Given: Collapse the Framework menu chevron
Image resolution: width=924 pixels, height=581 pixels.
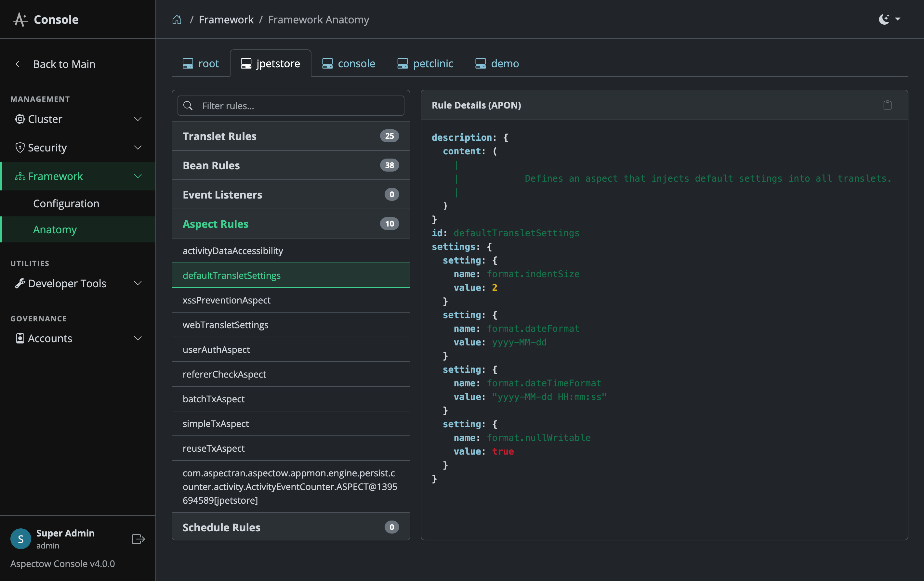Looking at the screenshot, I should point(138,176).
